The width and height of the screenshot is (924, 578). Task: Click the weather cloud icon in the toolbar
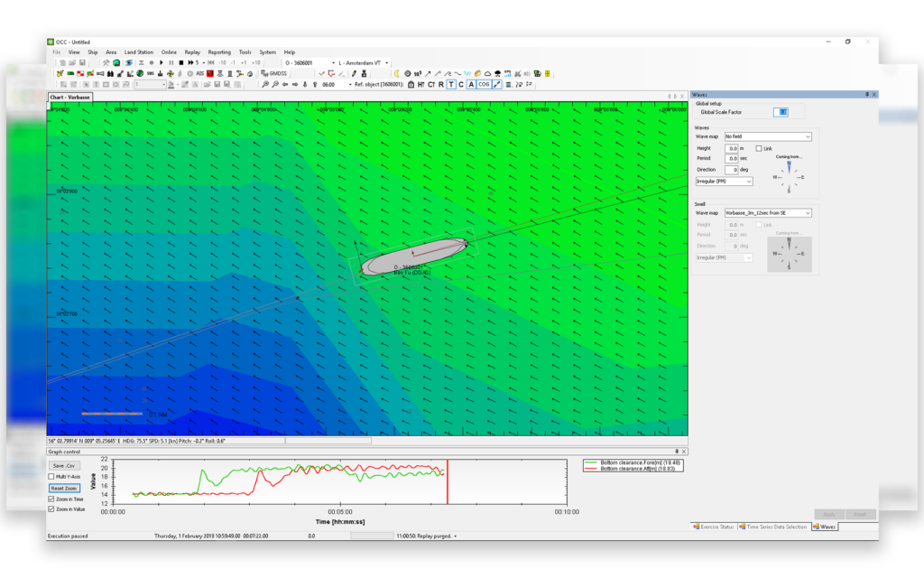tap(486, 73)
